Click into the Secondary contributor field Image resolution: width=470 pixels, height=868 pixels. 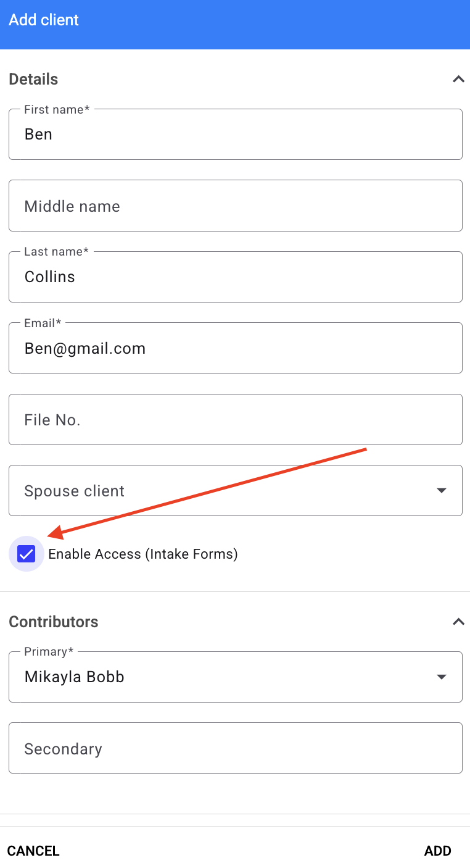click(236, 748)
